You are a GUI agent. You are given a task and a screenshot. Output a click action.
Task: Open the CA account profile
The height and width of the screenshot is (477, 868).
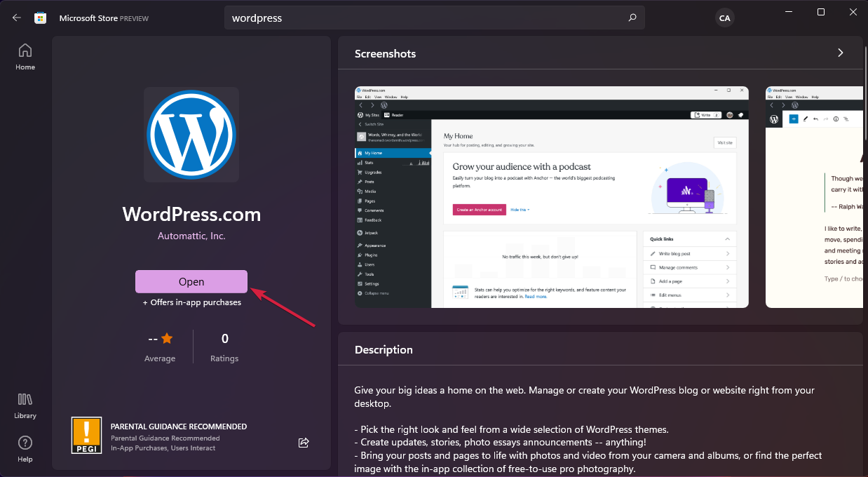pos(725,19)
